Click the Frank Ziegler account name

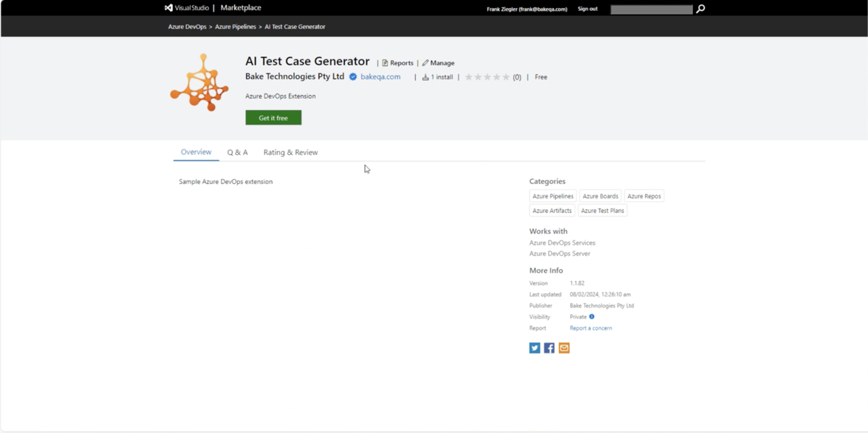[527, 9]
